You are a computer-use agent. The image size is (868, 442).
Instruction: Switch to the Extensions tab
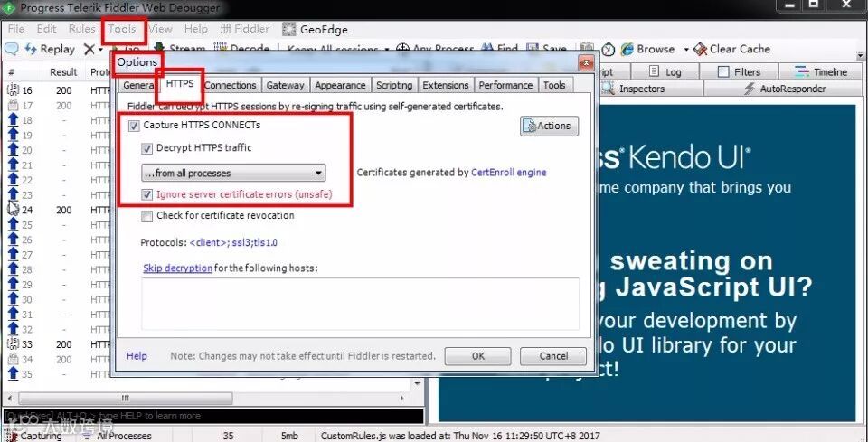(x=446, y=85)
